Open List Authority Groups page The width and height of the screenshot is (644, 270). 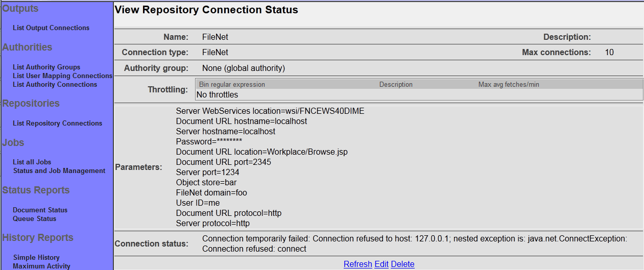click(x=46, y=67)
